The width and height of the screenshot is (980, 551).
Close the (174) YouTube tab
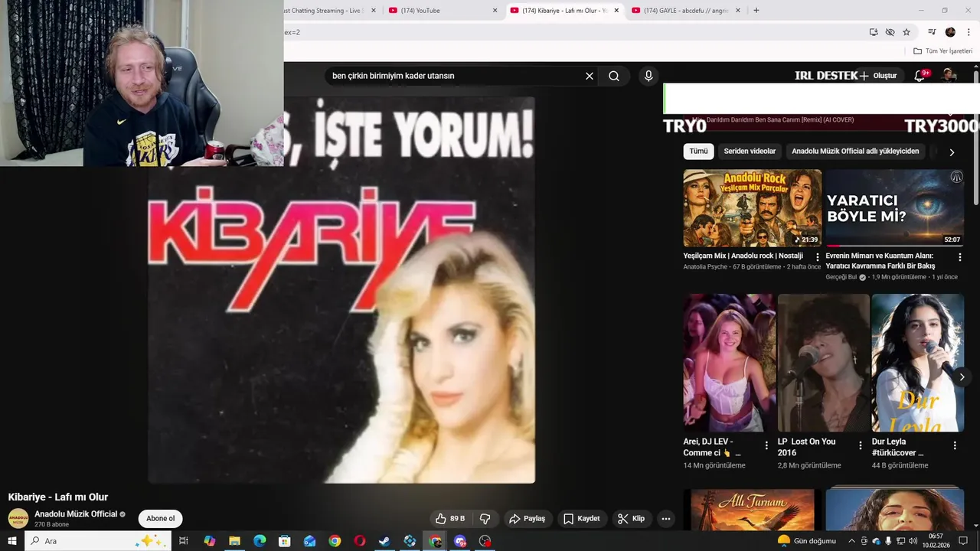click(x=495, y=10)
